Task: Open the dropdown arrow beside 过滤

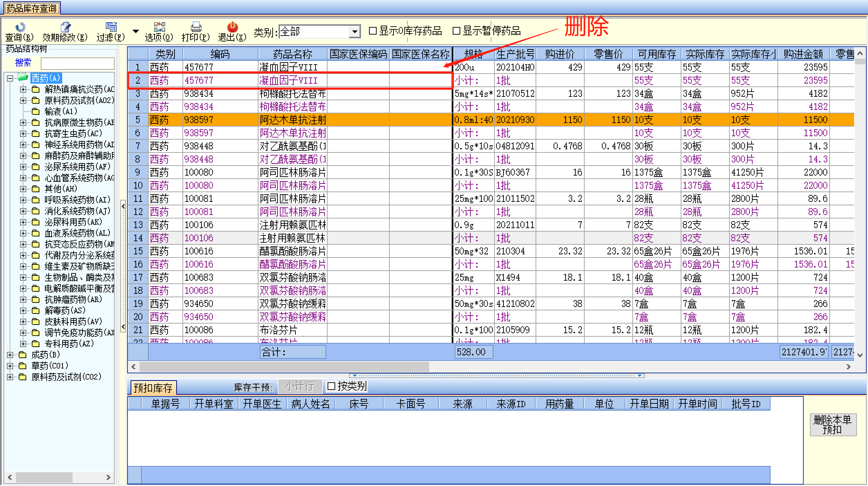Action: tap(136, 31)
